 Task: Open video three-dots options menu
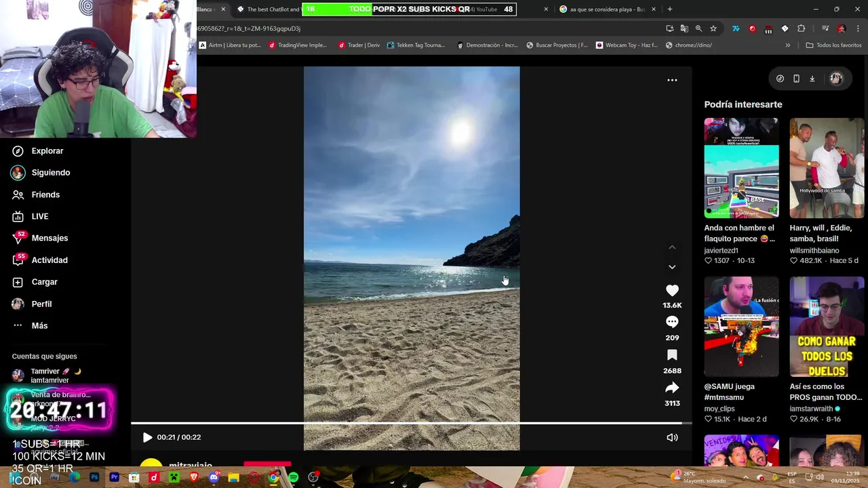pos(672,80)
